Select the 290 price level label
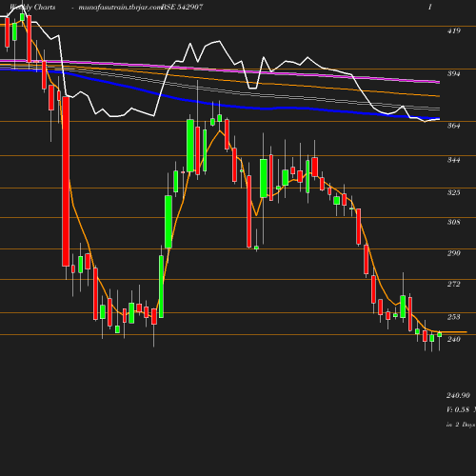 pyautogui.click(x=454, y=253)
